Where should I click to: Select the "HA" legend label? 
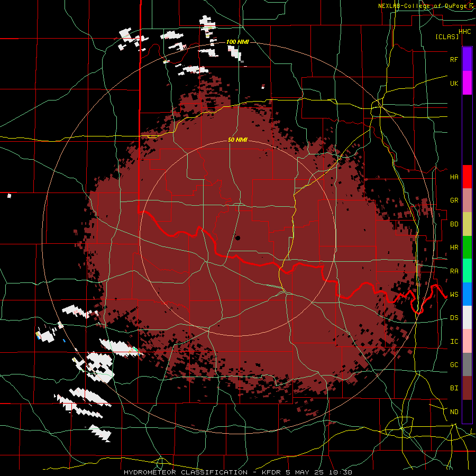tap(454, 177)
